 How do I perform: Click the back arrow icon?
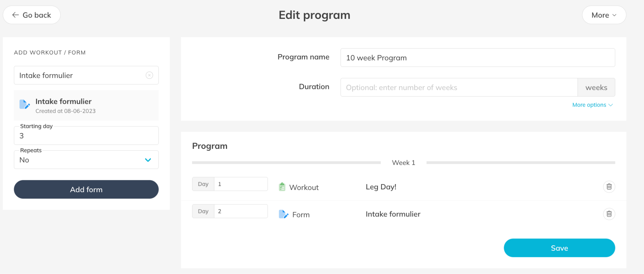tap(15, 15)
